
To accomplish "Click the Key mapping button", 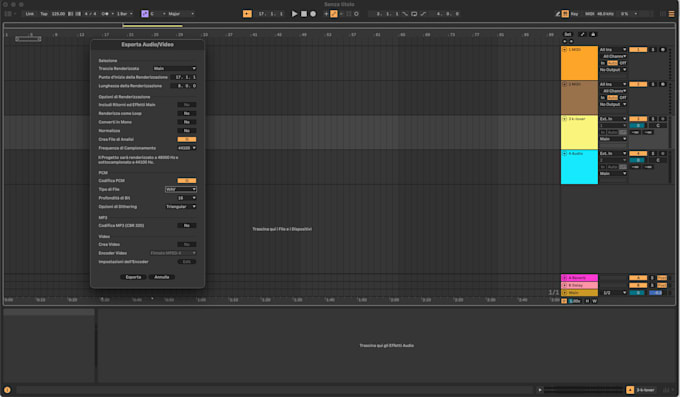I will point(574,14).
